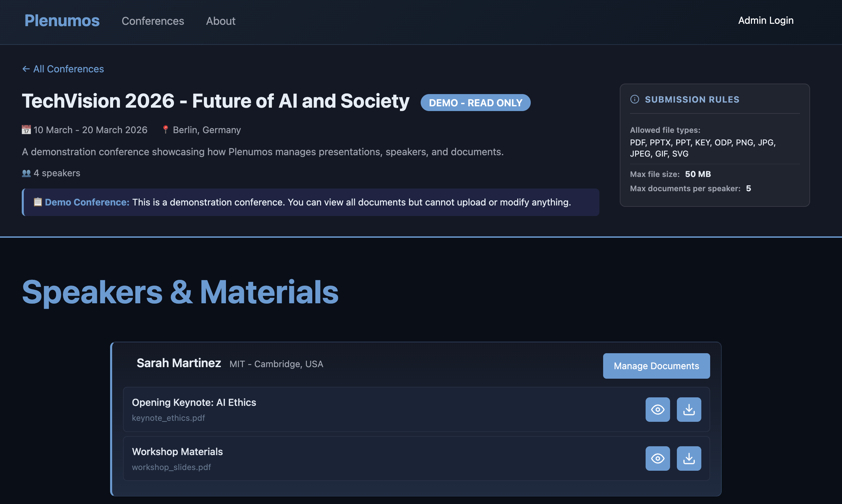This screenshot has width=842, height=504.
Task: Click the info icon beside Submission Rules
Action: pyautogui.click(x=634, y=100)
